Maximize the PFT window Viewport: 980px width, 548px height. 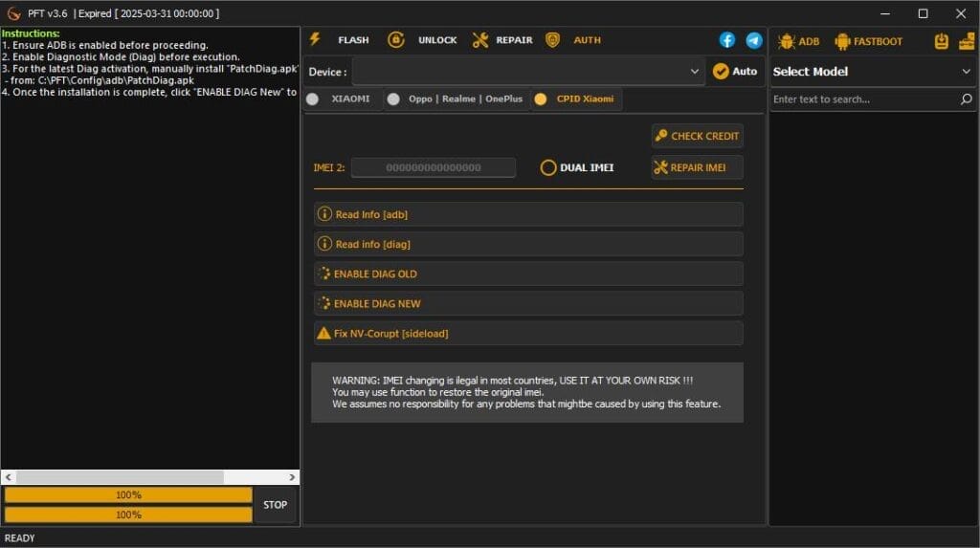[x=924, y=13]
